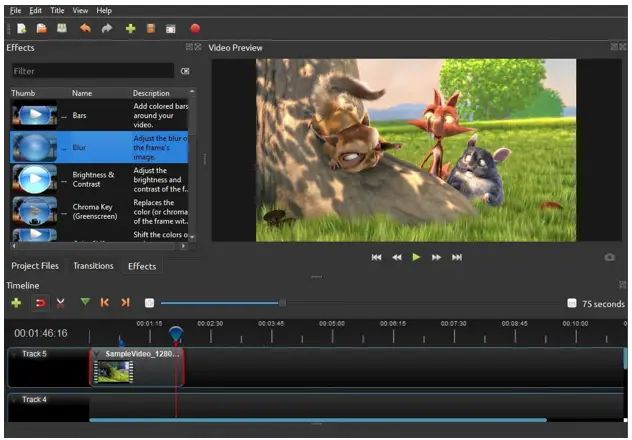Add a marker with the green triangle
This screenshot has width=632, height=440.
85,302
